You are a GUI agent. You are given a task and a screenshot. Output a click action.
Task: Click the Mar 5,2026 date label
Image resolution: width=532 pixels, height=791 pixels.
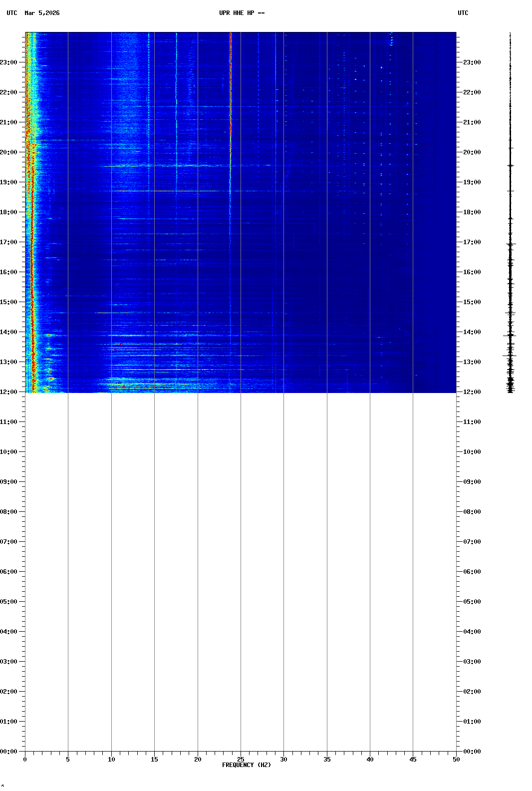pyautogui.click(x=42, y=13)
